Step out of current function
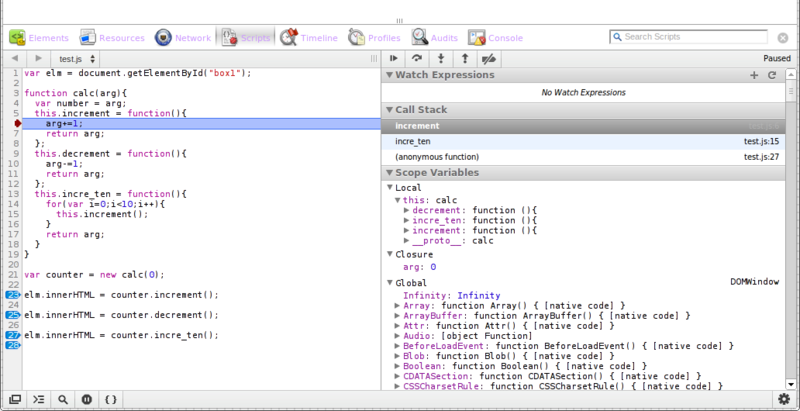800x411 pixels. click(465, 59)
